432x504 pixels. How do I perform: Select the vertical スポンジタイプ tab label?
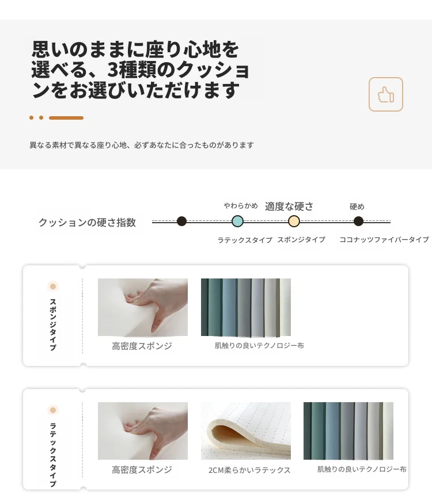(53, 324)
